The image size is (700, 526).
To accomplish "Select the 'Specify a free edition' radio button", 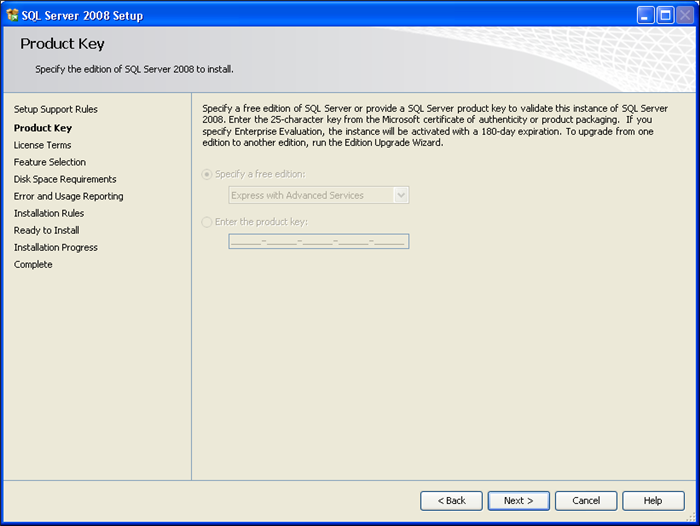I will click(207, 174).
